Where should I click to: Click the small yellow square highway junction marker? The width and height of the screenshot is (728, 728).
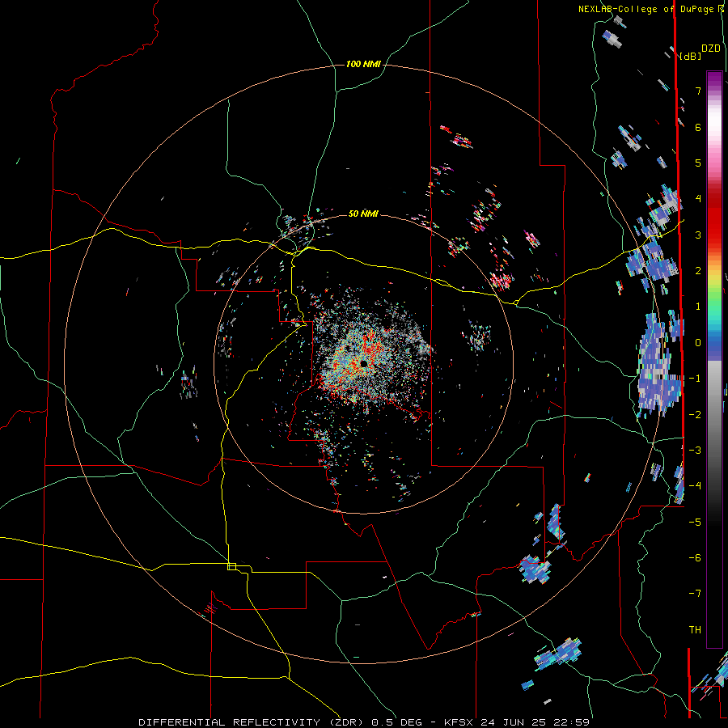pyautogui.click(x=231, y=566)
